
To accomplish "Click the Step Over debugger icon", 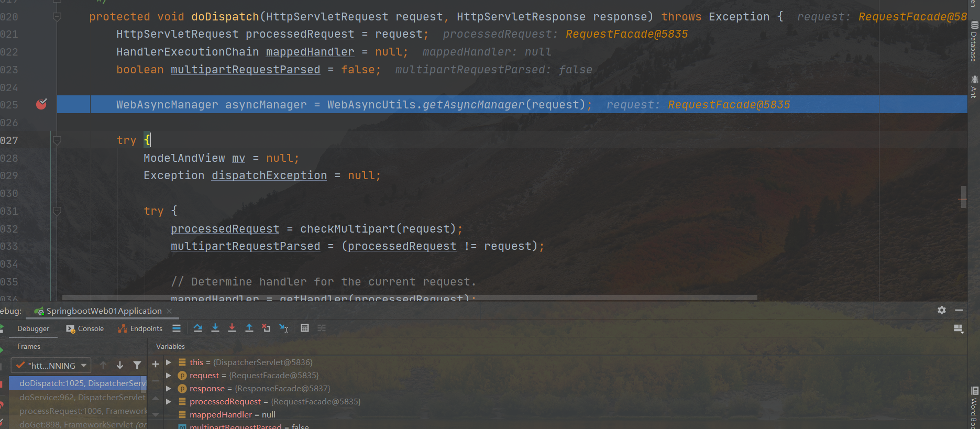I will pos(197,328).
